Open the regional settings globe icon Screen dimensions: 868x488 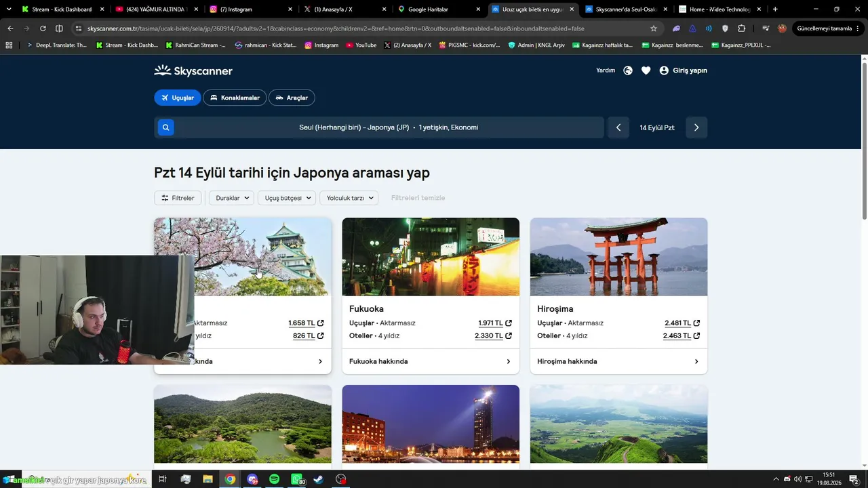tap(628, 70)
